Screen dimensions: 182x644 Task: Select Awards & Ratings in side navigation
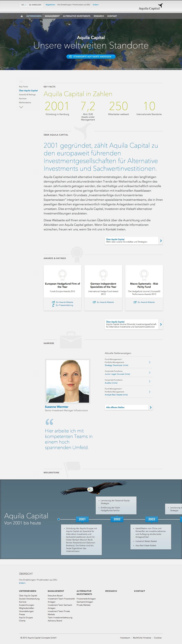coord(27,95)
